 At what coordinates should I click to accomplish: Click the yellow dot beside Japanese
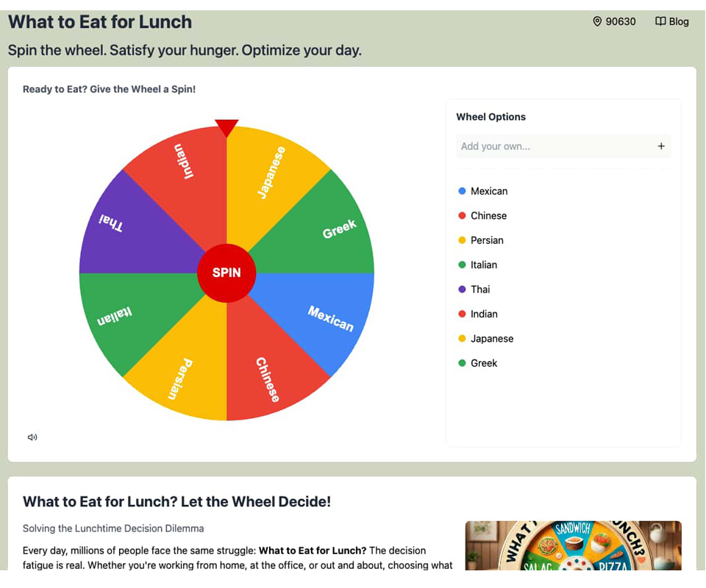(x=463, y=338)
